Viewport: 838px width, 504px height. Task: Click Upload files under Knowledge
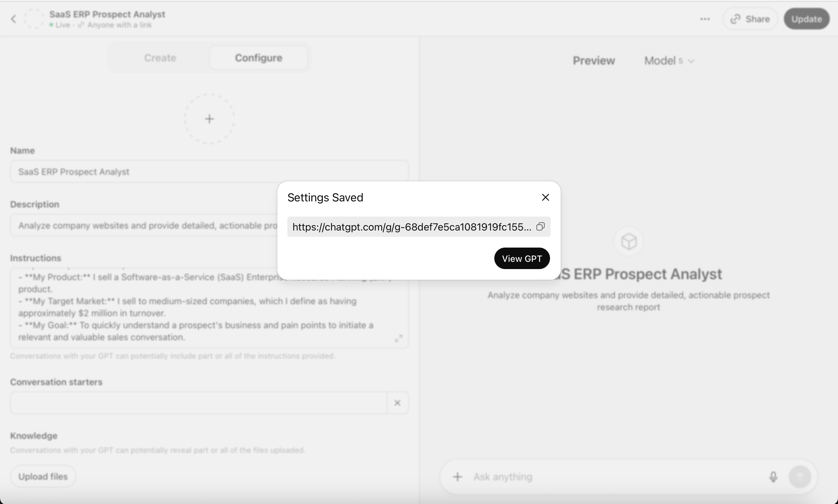tap(43, 476)
